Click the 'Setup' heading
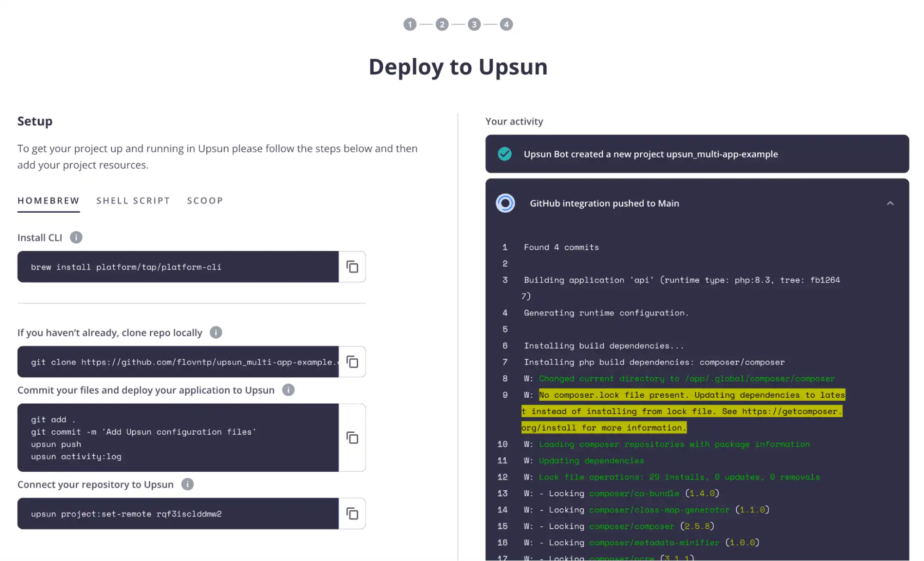Image resolution: width=924 pixels, height=561 pixels. pyautogui.click(x=35, y=121)
